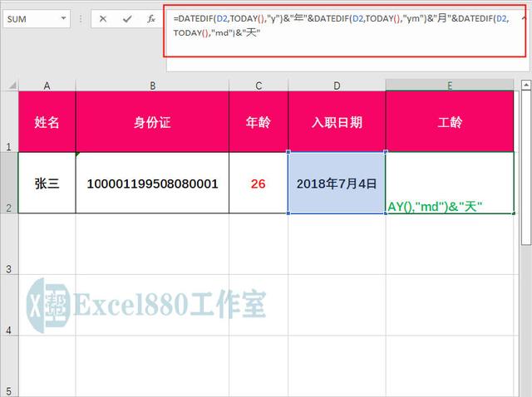Image resolution: width=532 pixels, height=397 pixels.
Task: Click the Select All corner triangle
Action: pyautogui.click(x=12, y=85)
